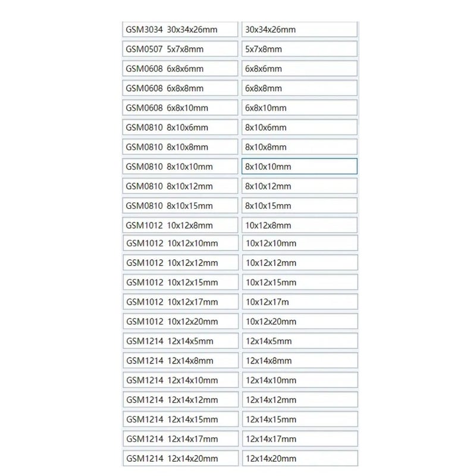The width and height of the screenshot is (476, 476).
Task: Click the GSM0507 5x7x8mm field
Action: click(x=180, y=49)
